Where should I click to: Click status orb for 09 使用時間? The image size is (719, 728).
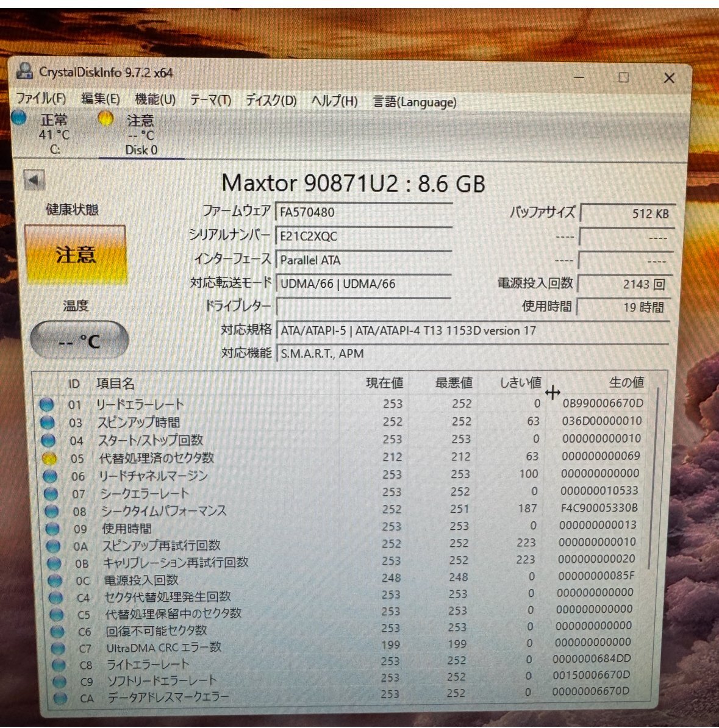52,529
